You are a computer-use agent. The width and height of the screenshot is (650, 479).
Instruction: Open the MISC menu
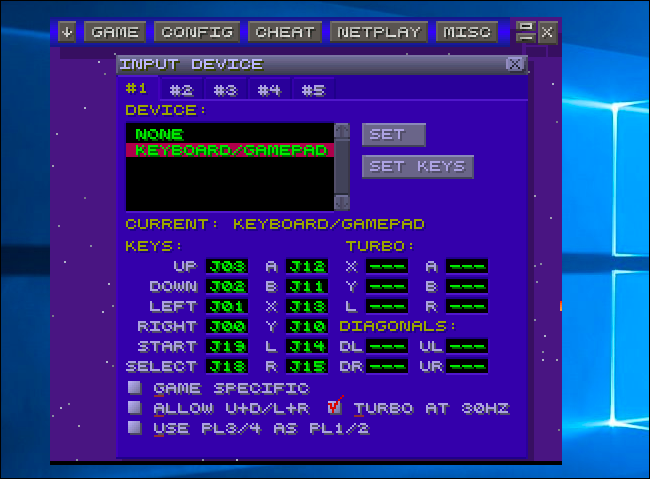click(x=467, y=32)
